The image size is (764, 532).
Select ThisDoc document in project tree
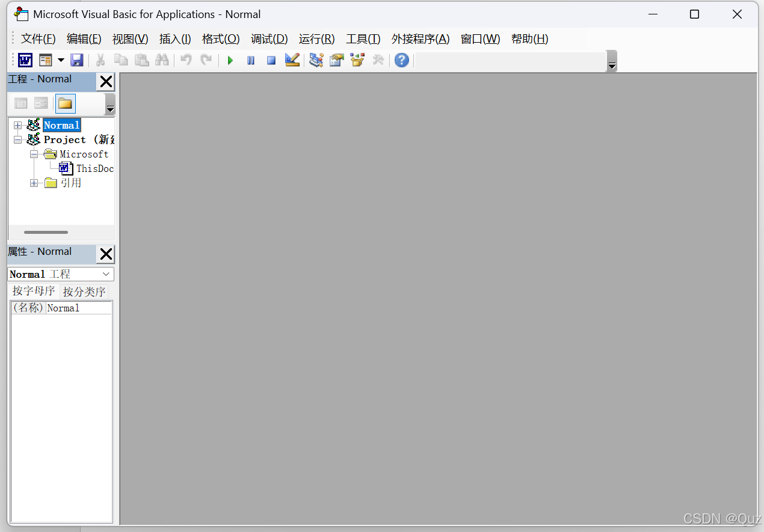click(94, 168)
